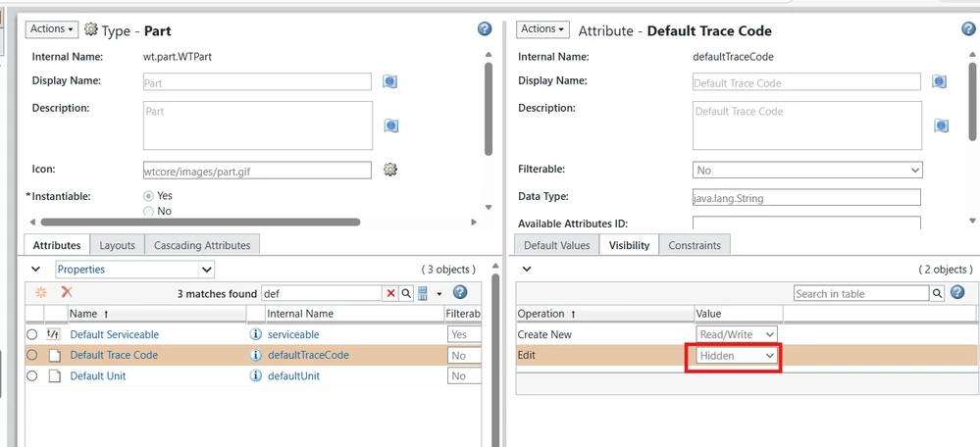Open Edit visibility Hidden dropdown
The image size is (980, 447).
coord(737,356)
